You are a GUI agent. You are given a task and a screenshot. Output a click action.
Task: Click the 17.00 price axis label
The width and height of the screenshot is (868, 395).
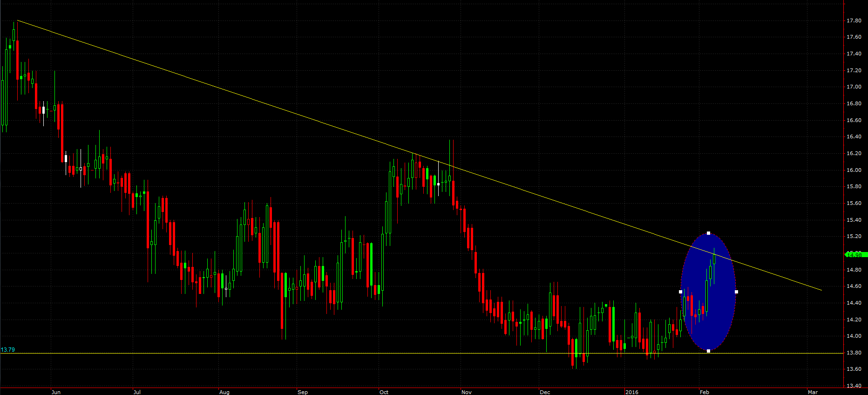click(x=854, y=87)
